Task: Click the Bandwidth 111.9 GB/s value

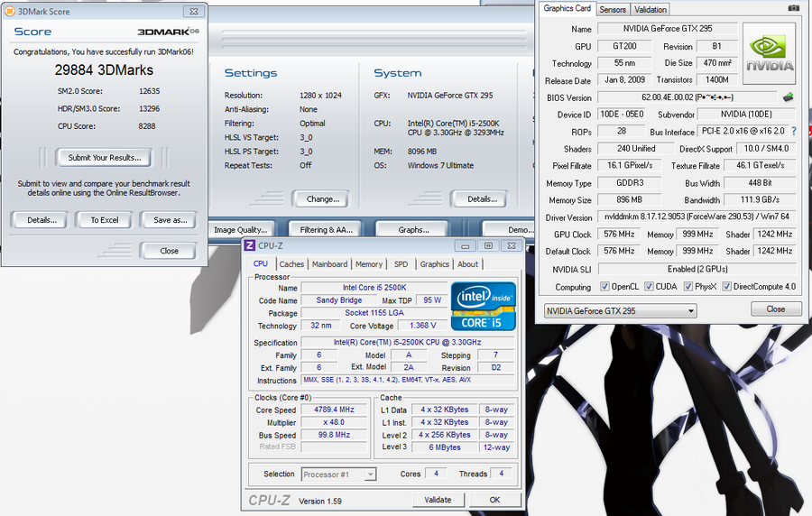Action: click(x=760, y=199)
